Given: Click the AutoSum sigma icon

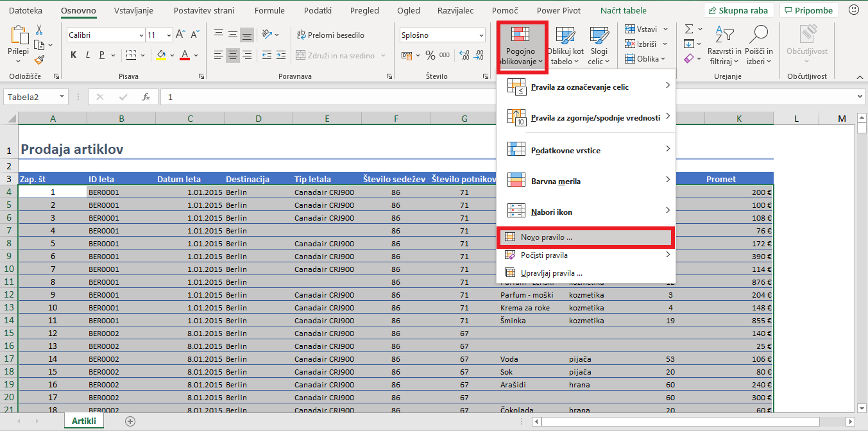Looking at the screenshot, I should click(x=688, y=29).
